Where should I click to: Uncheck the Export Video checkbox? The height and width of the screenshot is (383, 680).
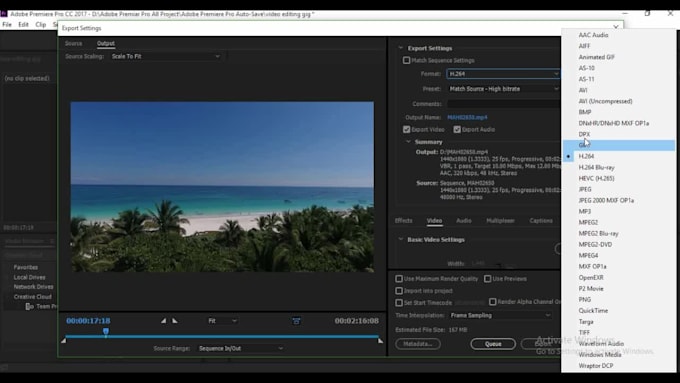(x=406, y=129)
